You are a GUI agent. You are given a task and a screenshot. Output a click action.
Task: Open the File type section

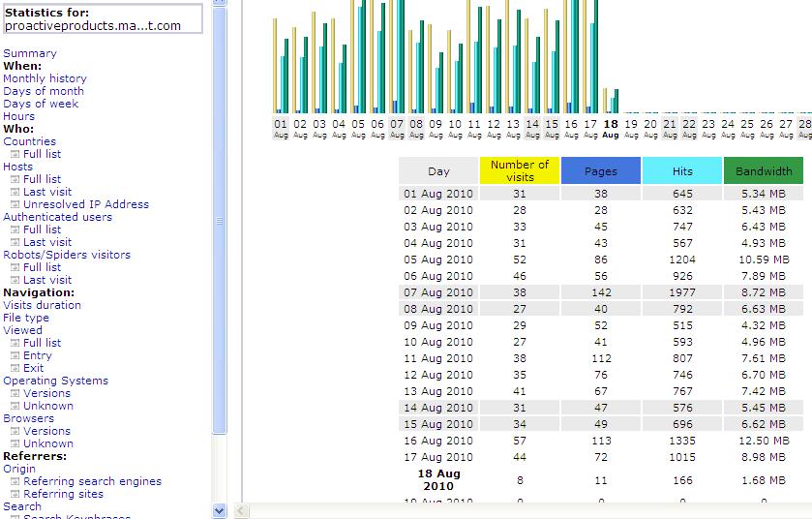pos(26,318)
